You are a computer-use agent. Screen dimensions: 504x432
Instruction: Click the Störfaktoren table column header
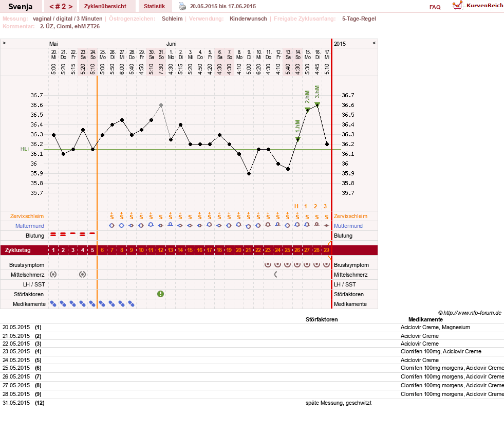click(322, 319)
